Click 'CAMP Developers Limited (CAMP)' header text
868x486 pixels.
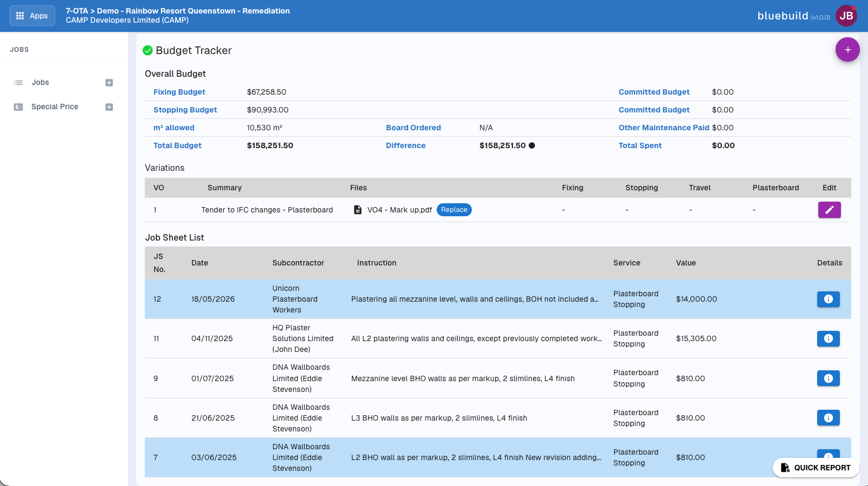click(x=127, y=20)
